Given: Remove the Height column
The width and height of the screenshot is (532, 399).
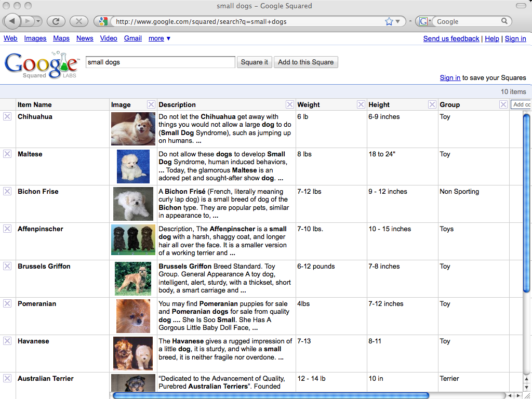Looking at the screenshot, I should [x=432, y=104].
